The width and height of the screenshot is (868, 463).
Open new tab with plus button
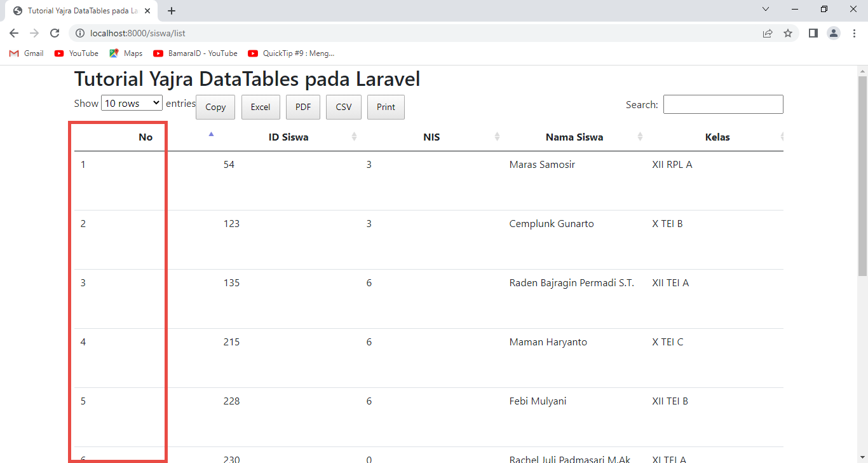172,11
